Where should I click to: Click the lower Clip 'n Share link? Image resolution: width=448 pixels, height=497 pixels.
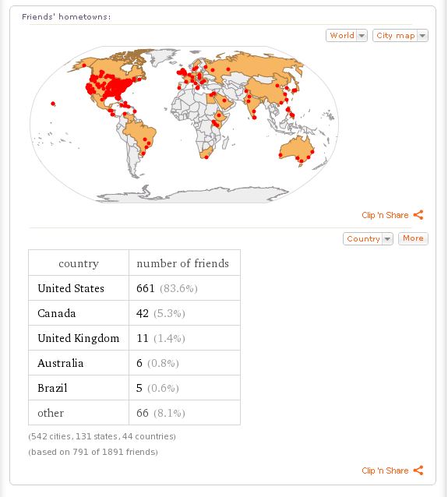(x=385, y=471)
